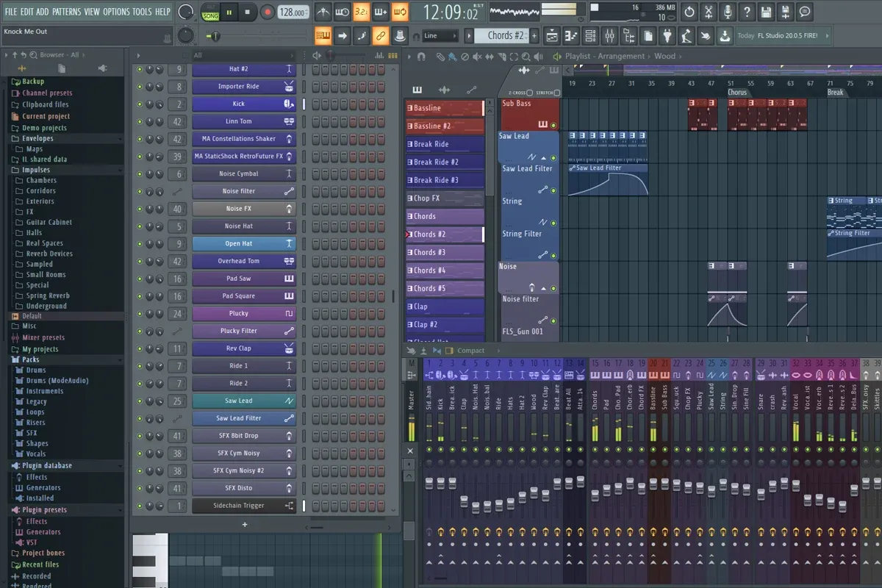882x588 pixels.
Task: Toggle the metronome icon
Action: click(323, 12)
